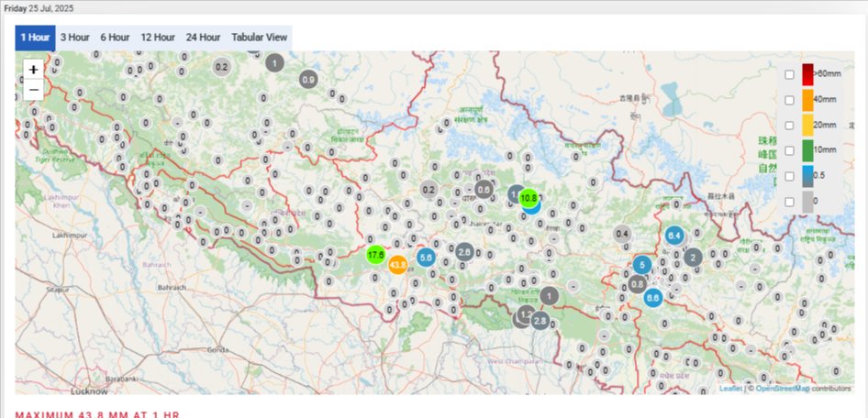Switch to the 3 Hour tab
Image resolution: width=868 pixels, height=418 pixels.
click(75, 38)
